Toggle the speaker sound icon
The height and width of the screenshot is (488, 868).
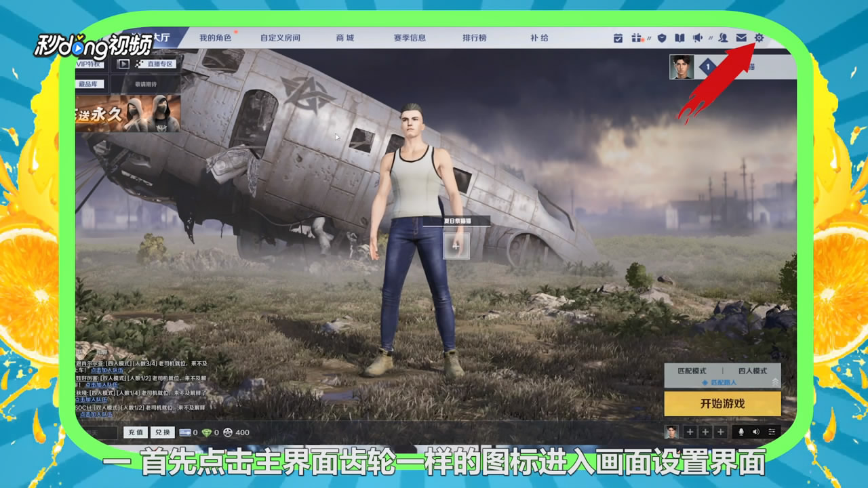(755, 432)
